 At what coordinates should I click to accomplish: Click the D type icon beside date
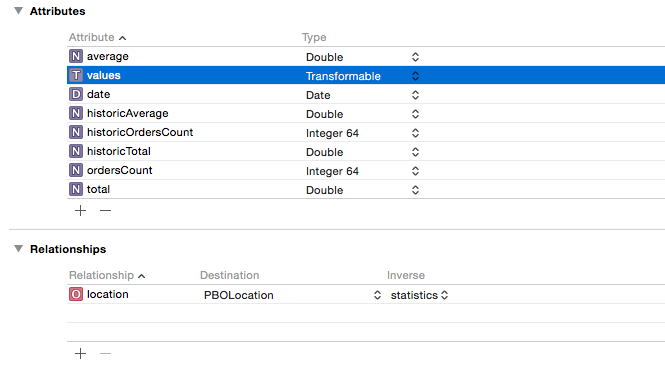click(76, 94)
